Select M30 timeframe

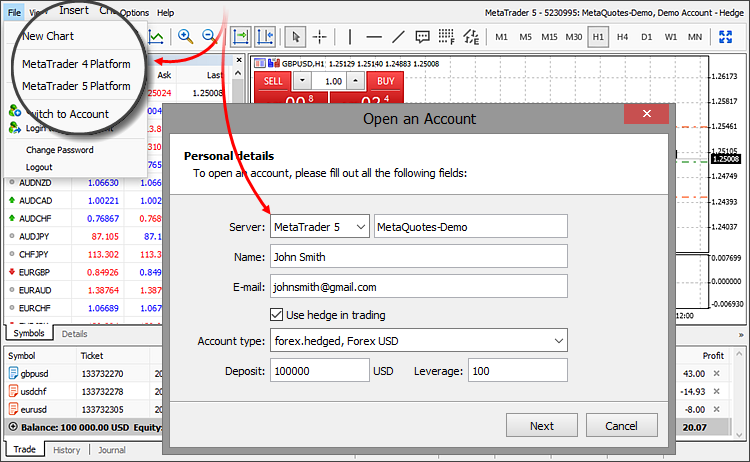(574, 37)
